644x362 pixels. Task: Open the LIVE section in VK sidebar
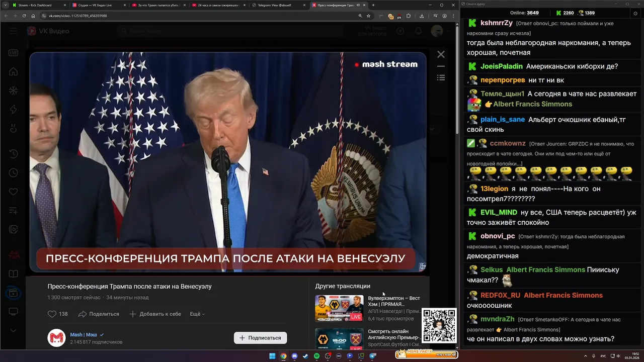pyautogui.click(x=13, y=53)
